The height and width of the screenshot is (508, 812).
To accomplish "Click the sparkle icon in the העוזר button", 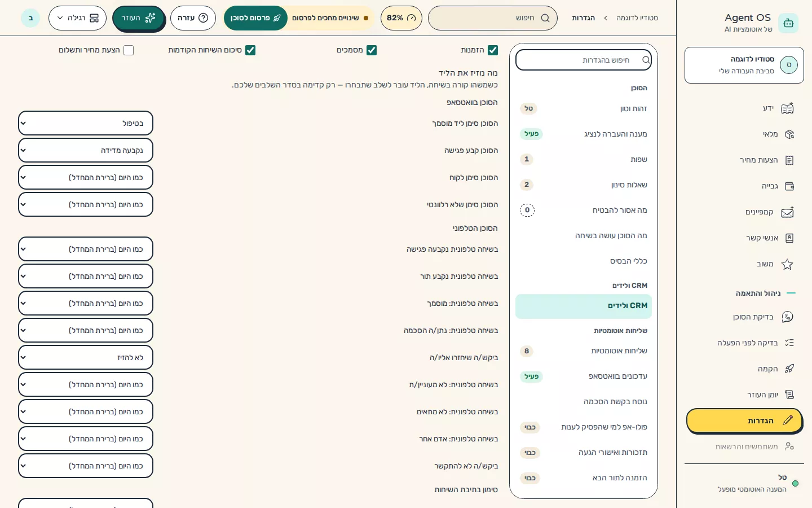I will coord(151,18).
